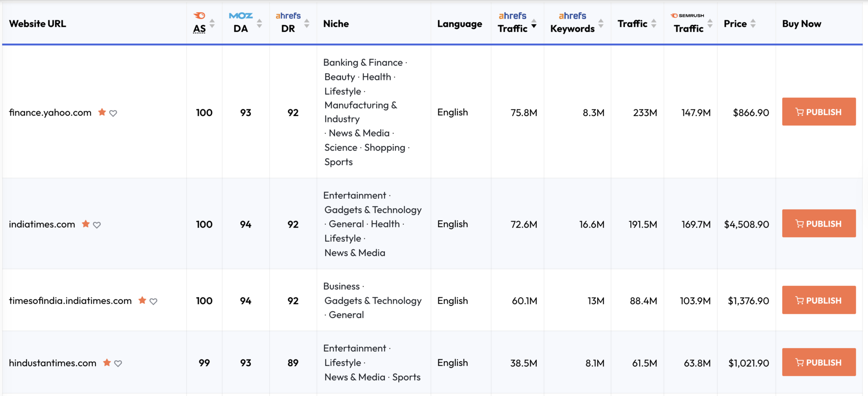Click the Banking & Finance niche text

tap(363, 62)
